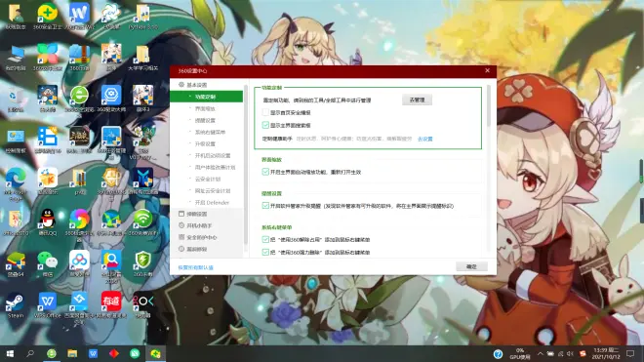Select 升级设置 in settings sidebar
This screenshot has height=362, width=644.
tap(207, 143)
